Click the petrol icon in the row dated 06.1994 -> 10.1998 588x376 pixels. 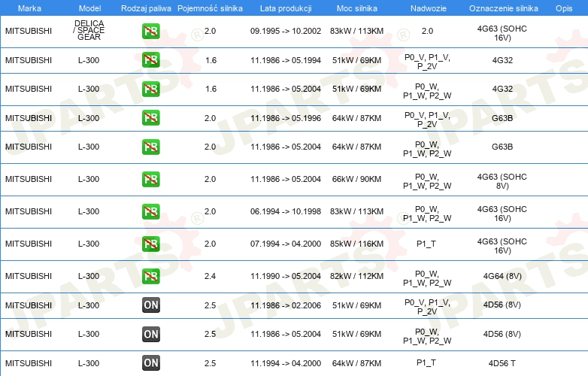tap(150, 211)
